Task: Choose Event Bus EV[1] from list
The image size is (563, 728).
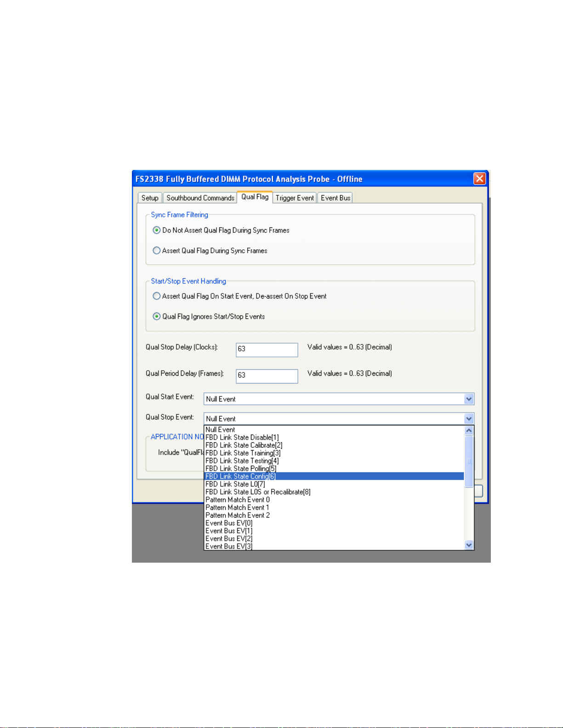Action: click(x=334, y=531)
